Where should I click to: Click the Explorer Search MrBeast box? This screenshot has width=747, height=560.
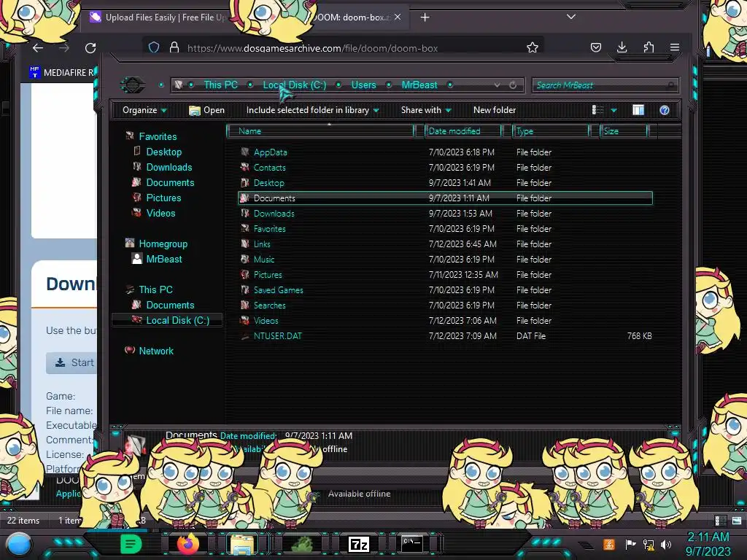tap(605, 85)
